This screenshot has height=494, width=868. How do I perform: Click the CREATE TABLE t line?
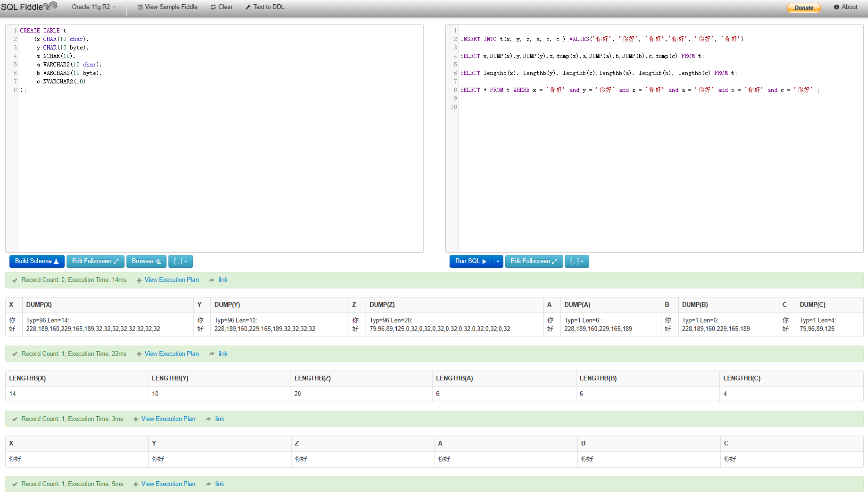pyautogui.click(x=43, y=31)
